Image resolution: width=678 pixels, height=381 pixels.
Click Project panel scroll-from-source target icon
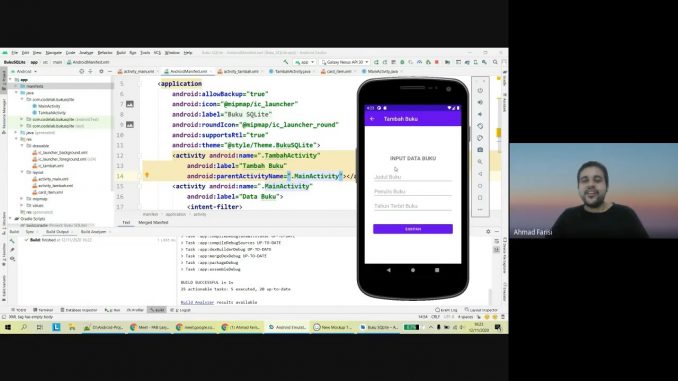(81, 71)
